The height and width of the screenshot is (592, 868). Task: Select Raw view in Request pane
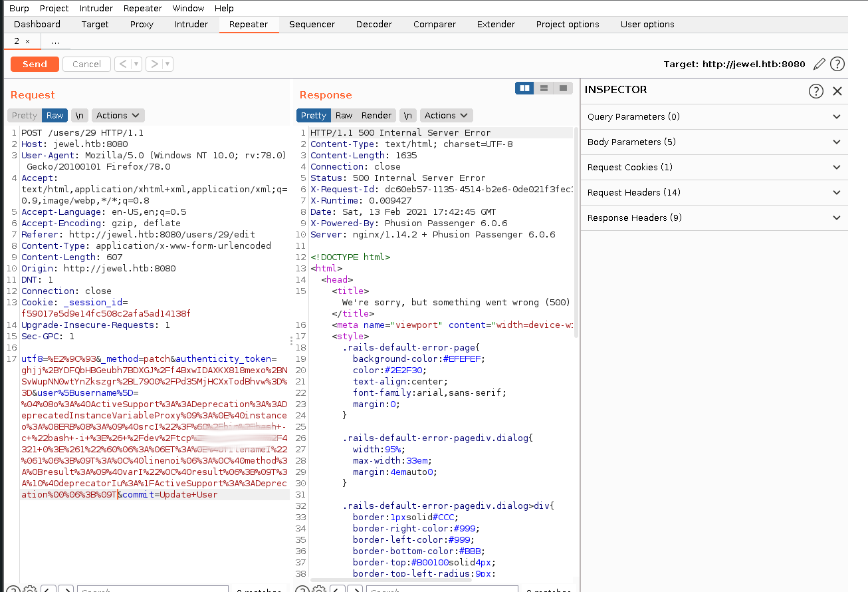[x=55, y=115]
